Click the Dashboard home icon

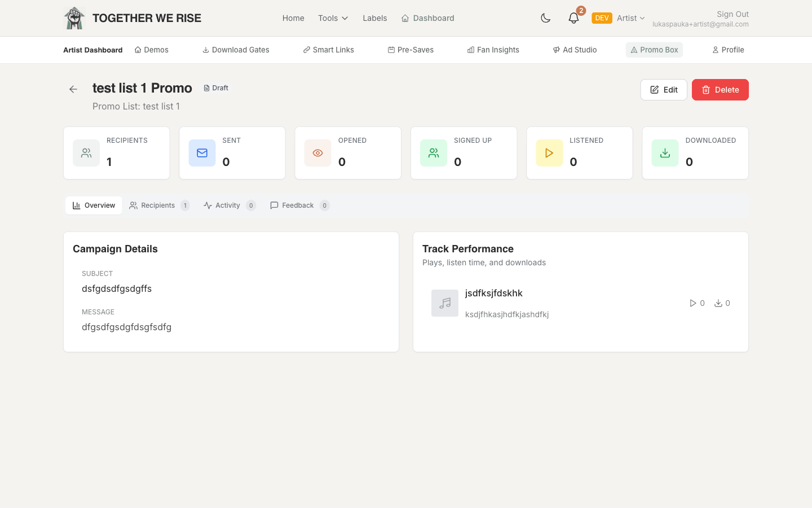405,17
